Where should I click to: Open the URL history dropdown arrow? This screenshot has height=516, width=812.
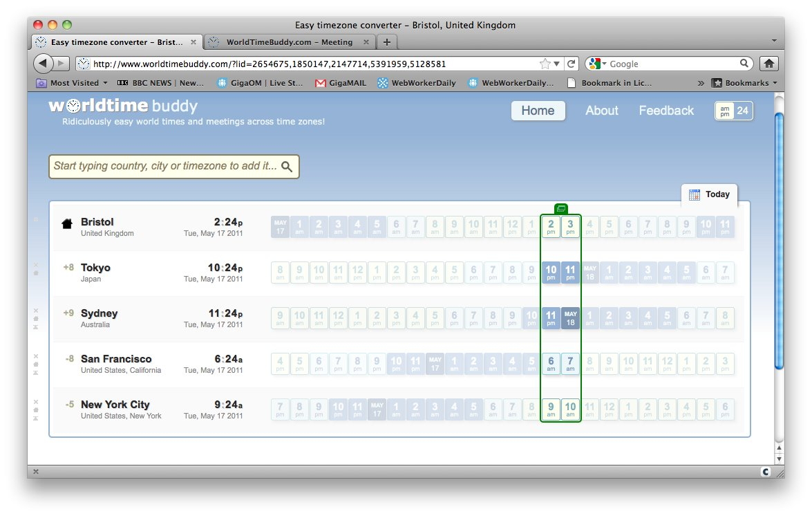[x=557, y=64]
